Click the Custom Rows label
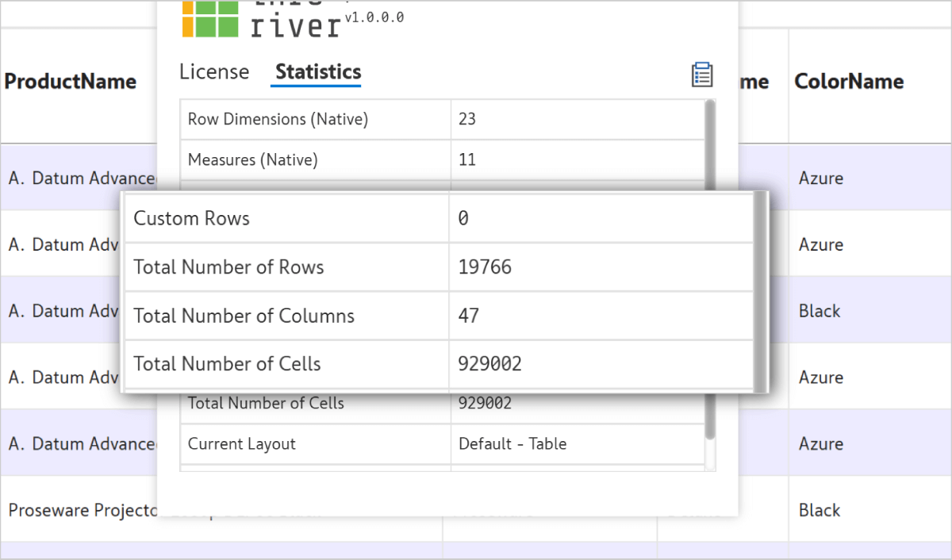Image resolution: width=952 pixels, height=560 pixels. 191,219
